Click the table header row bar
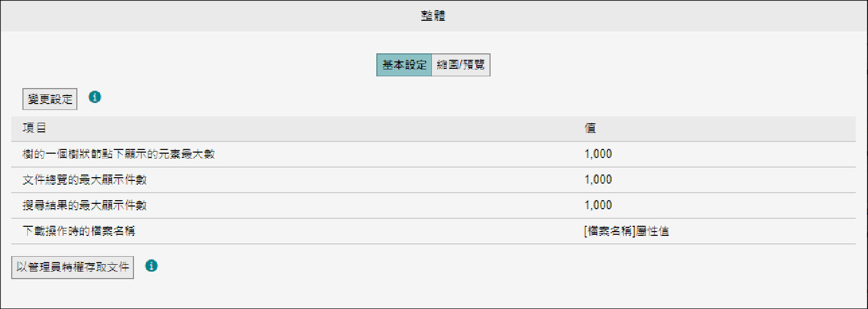 click(x=433, y=129)
